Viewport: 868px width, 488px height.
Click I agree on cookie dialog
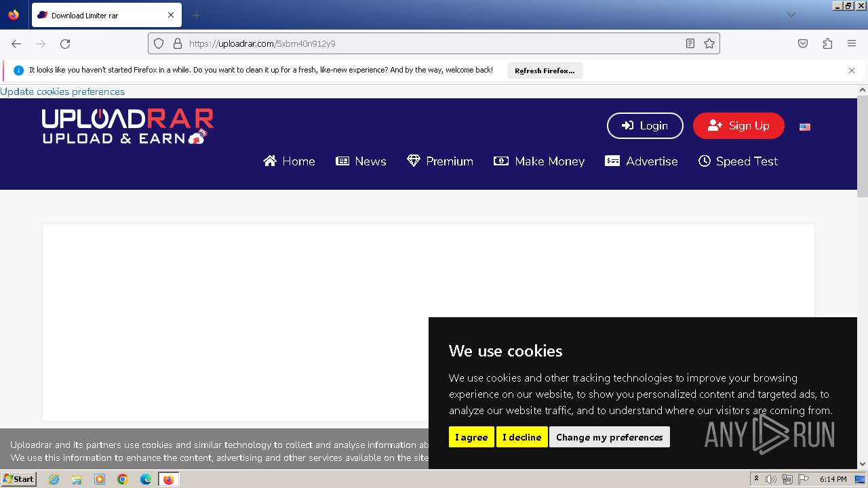(471, 437)
